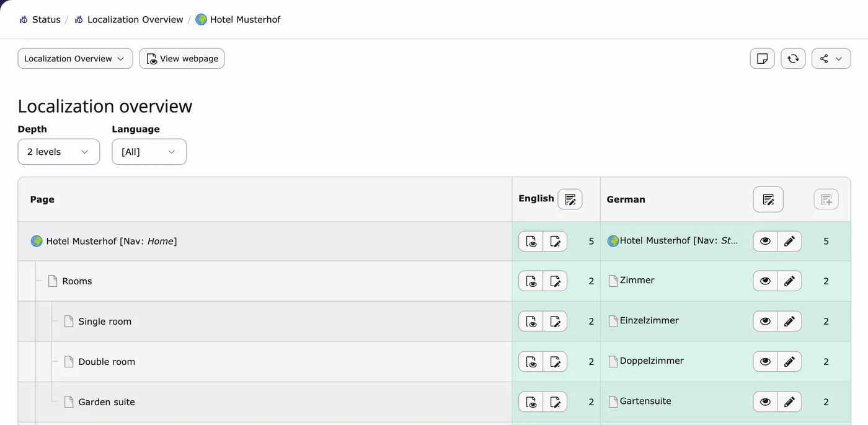Edit Doppelzimmer translation with pencil icon
The width and height of the screenshot is (868, 425).
789,362
